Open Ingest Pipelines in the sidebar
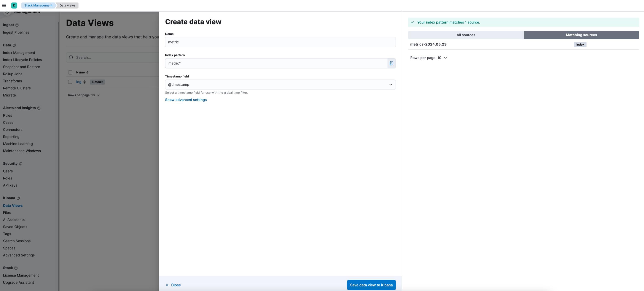The width and height of the screenshot is (644, 291). [16, 32]
